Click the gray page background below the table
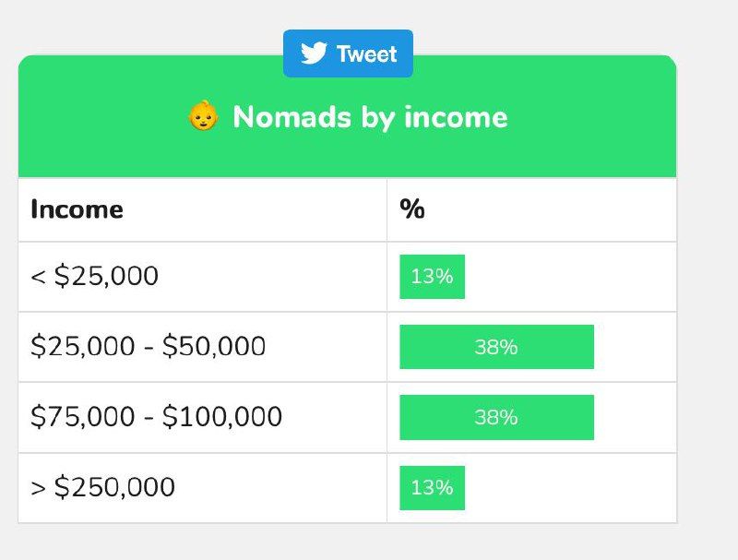 [369, 544]
